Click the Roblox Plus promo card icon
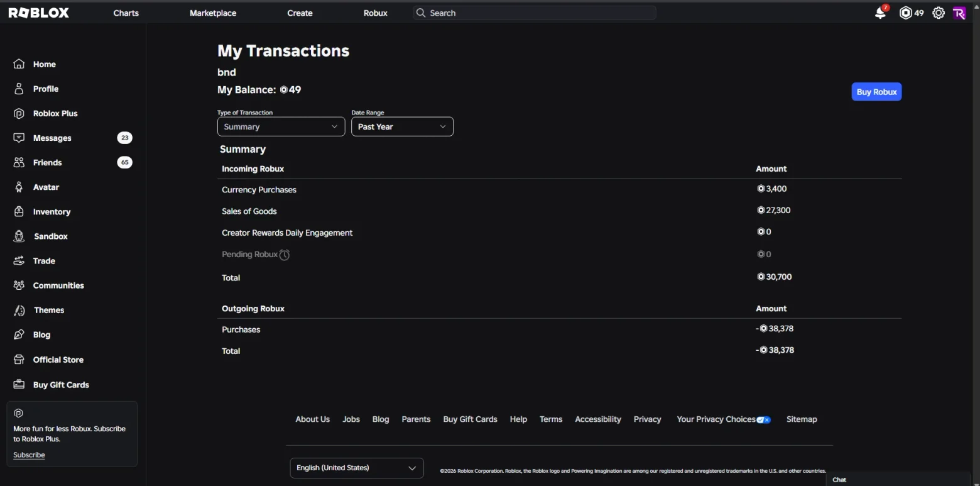The height and width of the screenshot is (486, 980). click(18, 413)
